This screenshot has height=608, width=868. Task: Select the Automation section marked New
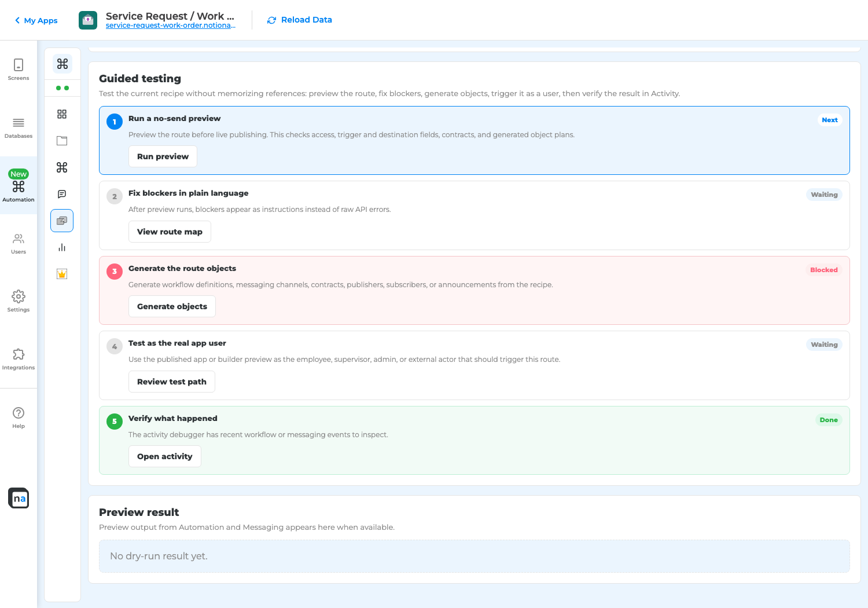click(x=19, y=185)
